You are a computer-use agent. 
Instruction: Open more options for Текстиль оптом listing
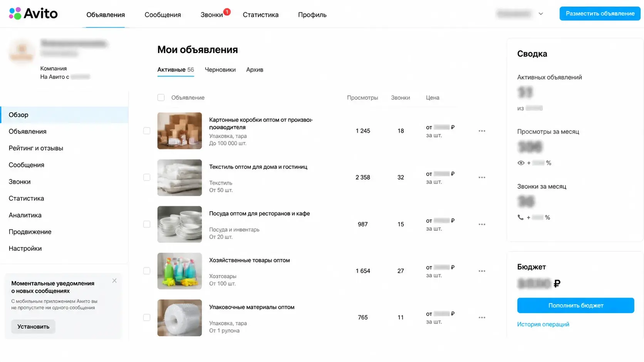point(482,177)
